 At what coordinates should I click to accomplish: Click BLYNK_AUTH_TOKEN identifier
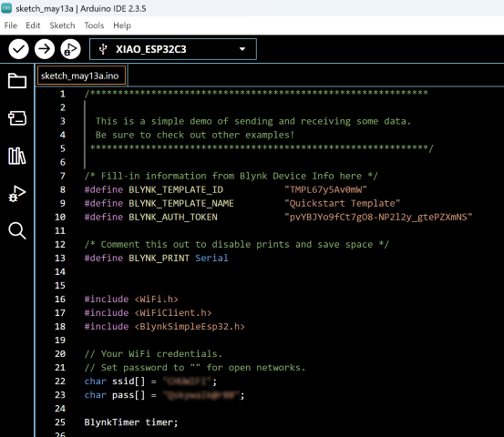coord(173,217)
